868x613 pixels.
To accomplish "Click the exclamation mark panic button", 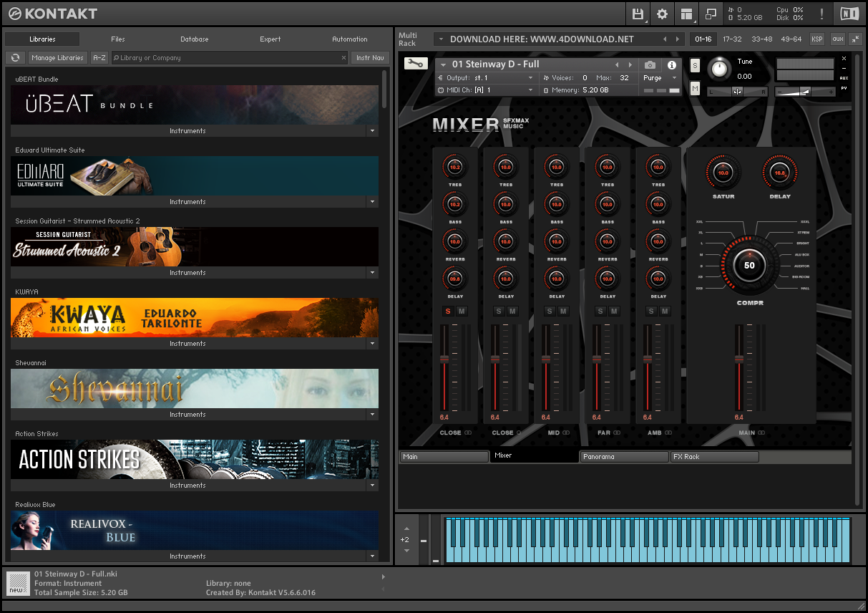I will (821, 14).
